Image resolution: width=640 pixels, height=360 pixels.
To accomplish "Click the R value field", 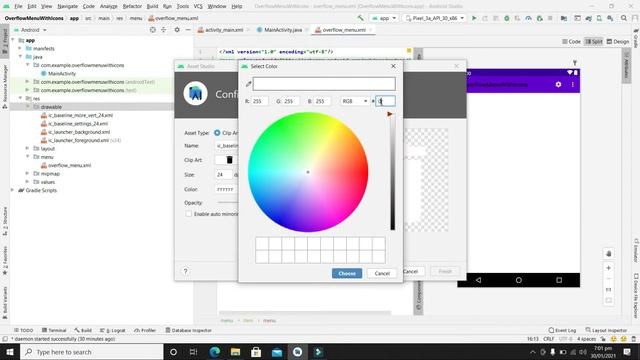I will [260, 101].
